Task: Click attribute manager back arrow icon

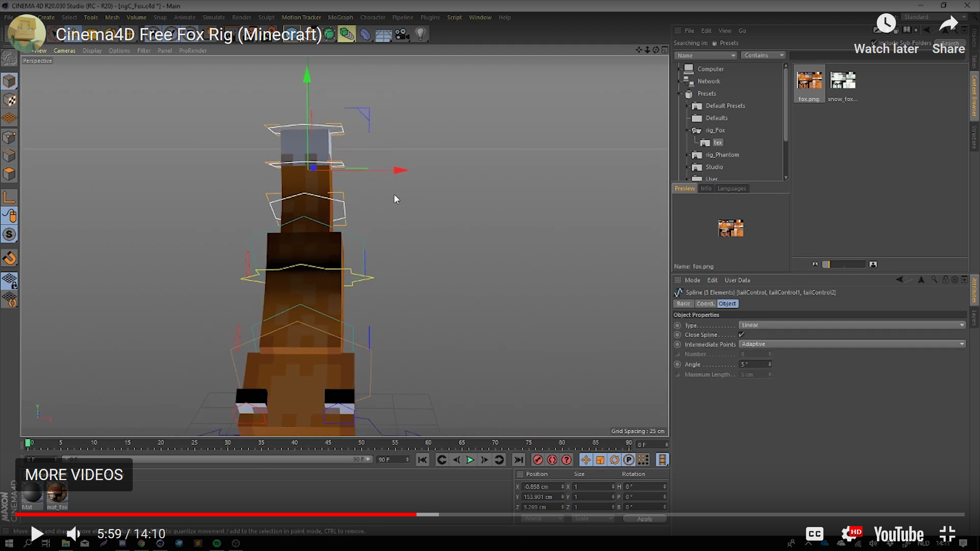Action: pos(899,280)
